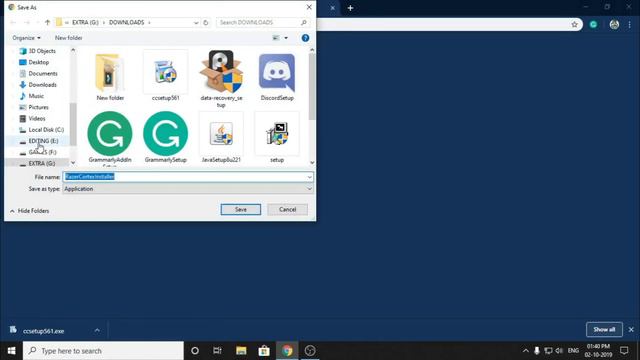Expand the path chevron after DOWNLOADS
Image resolution: width=640 pixels, height=360 pixels.
coord(149,22)
